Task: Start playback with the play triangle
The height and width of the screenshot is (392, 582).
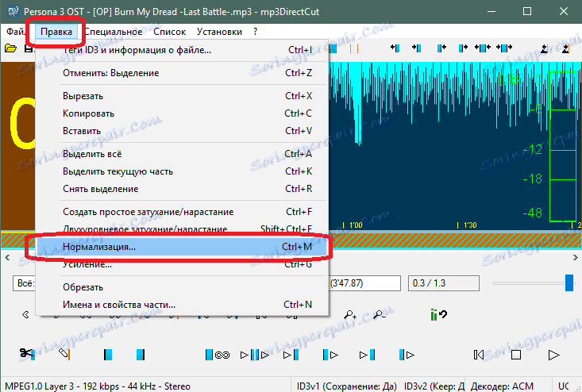Action: tap(553, 355)
